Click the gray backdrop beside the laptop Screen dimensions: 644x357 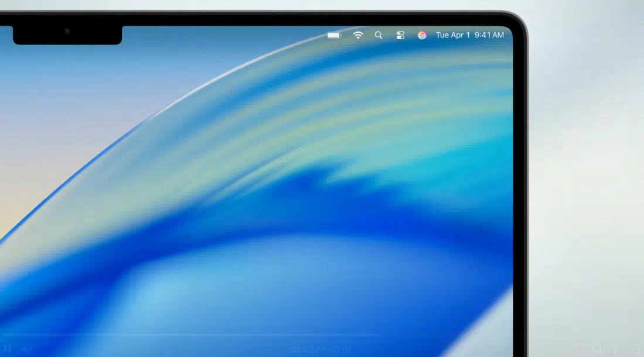pos(586,176)
